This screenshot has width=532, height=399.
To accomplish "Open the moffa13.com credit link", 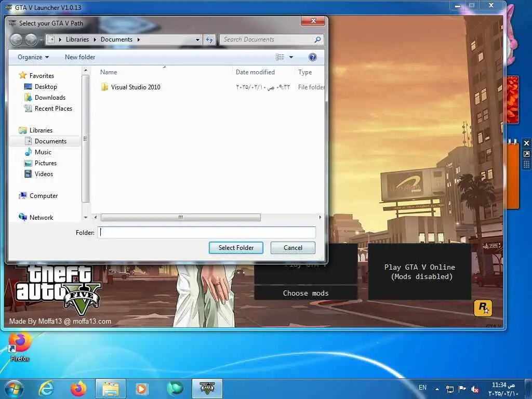I will click(92, 321).
